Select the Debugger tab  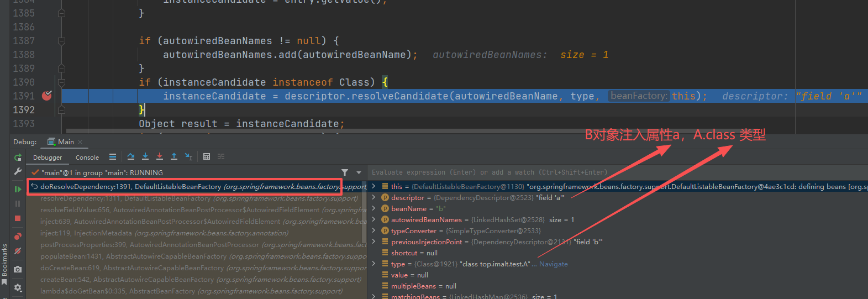tap(48, 158)
